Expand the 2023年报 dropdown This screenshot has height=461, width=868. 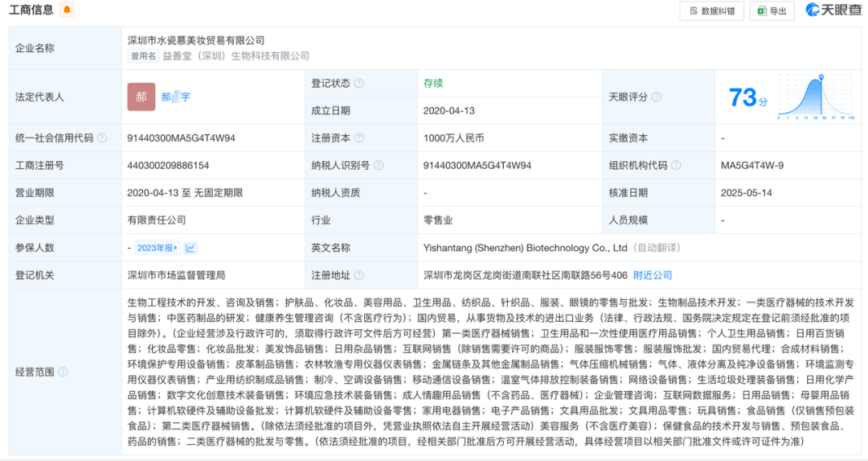[x=158, y=248]
